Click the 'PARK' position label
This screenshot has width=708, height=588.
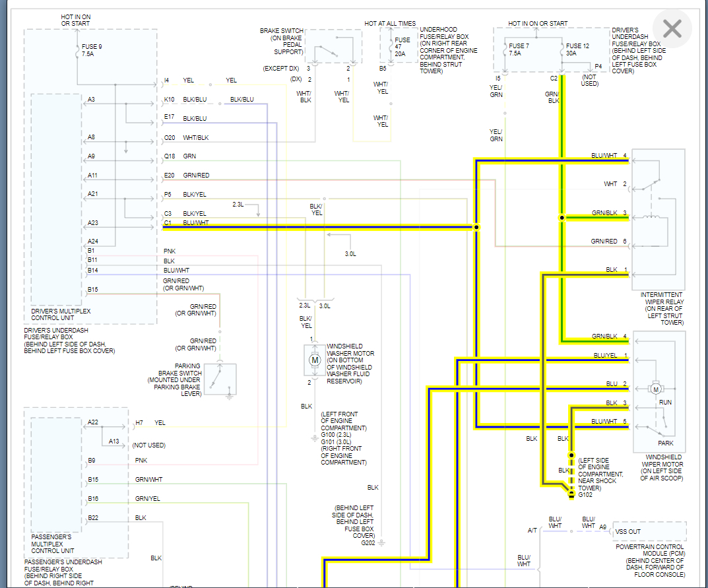pyautogui.click(x=666, y=443)
